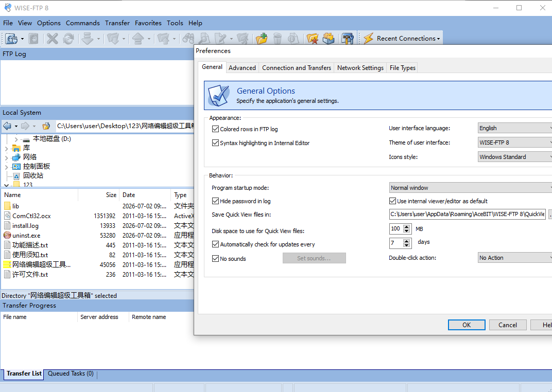Expand the 网络 tree node

point(6,157)
